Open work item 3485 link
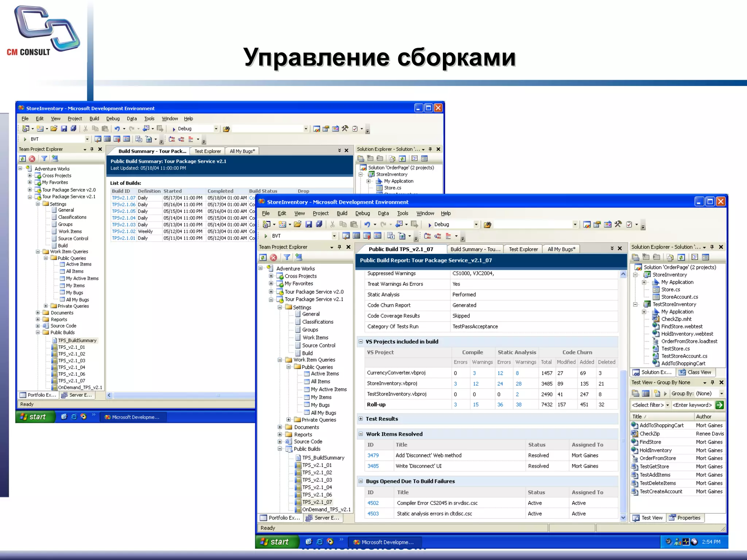The height and width of the screenshot is (560, 747). [373, 466]
